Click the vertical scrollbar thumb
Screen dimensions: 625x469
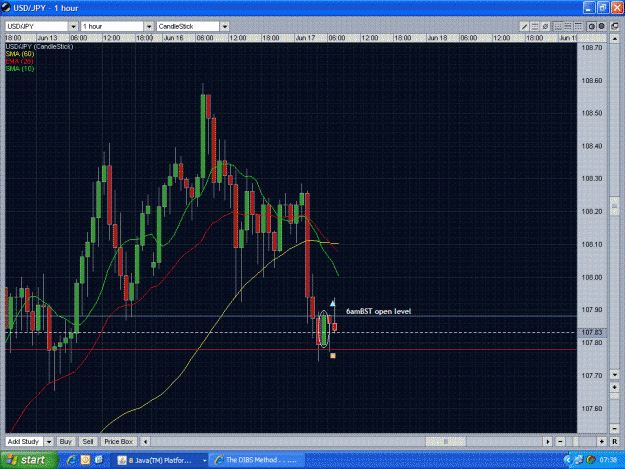[614, 206]
